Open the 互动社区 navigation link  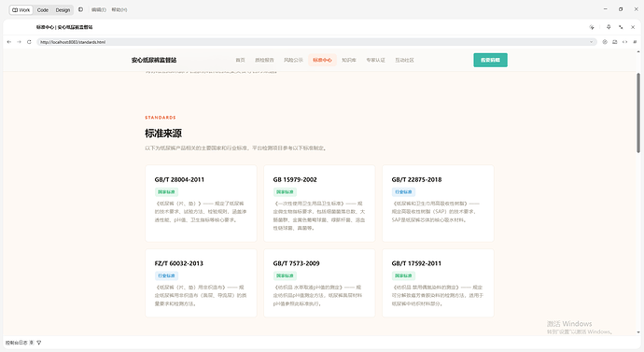coord(404,60)
